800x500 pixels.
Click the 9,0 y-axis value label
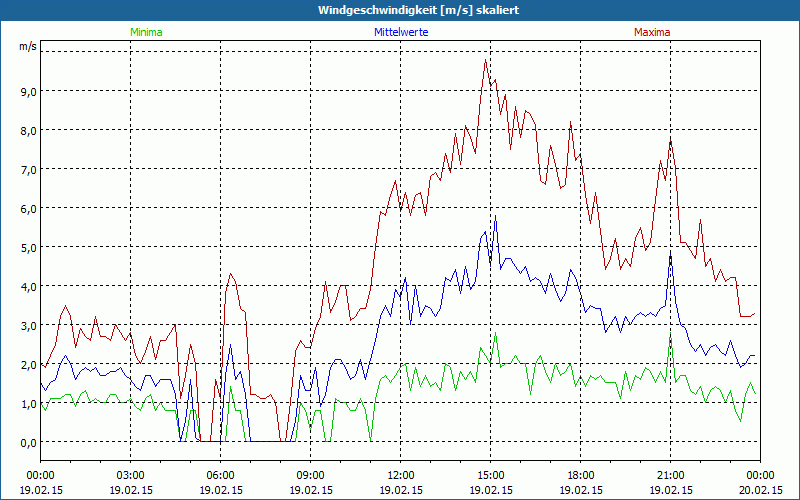27,91
